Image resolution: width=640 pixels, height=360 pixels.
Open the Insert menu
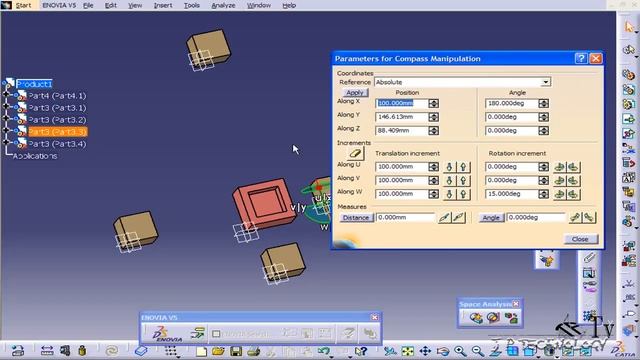pyautogui.click(x=163, y=5)
